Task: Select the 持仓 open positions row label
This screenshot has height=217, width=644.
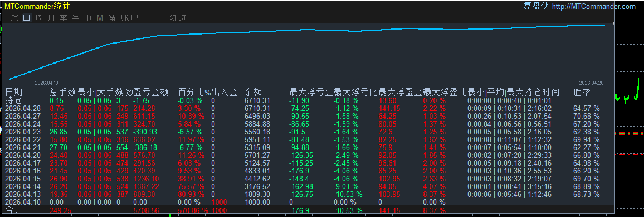Action: pos(13,100)
